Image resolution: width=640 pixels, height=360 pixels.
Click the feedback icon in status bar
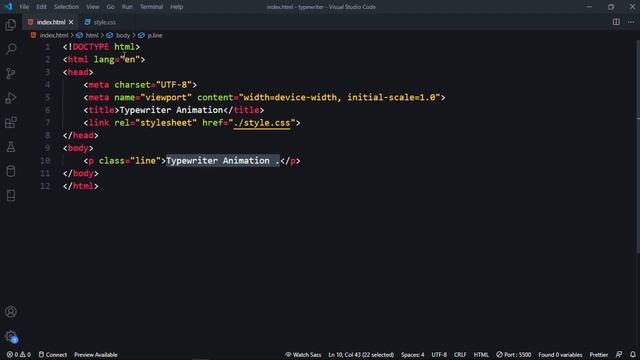tap(619, 355)
